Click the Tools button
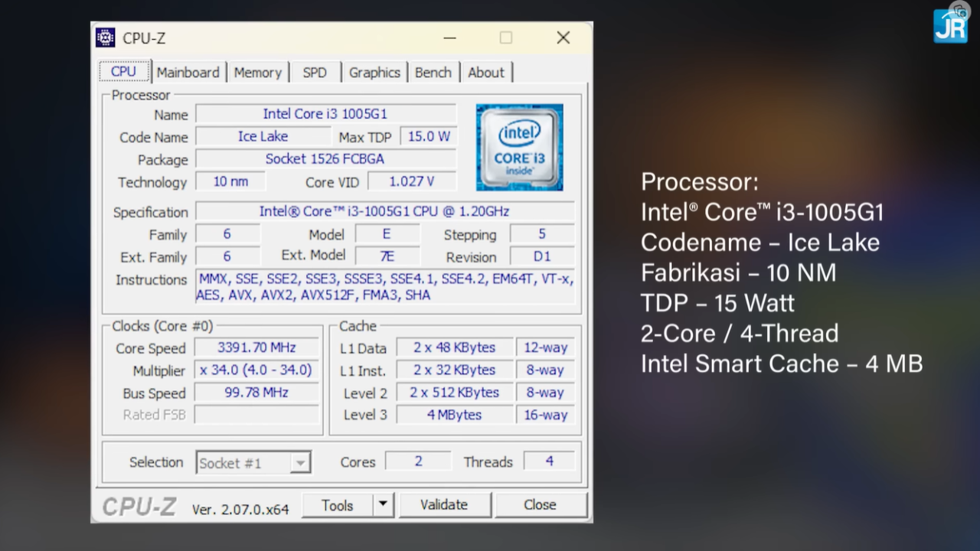The width and height of the screenshot is (980, 551). (338, 505)
